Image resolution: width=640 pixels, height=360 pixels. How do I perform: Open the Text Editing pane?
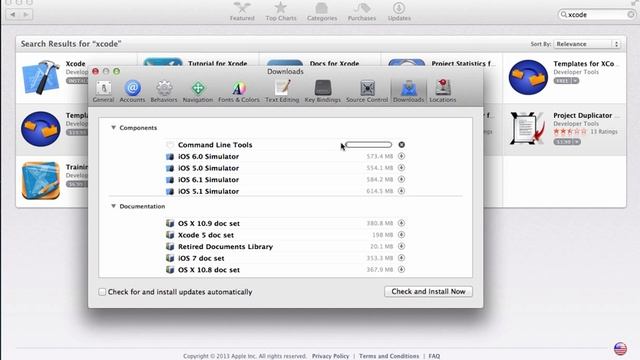[282, 91]
